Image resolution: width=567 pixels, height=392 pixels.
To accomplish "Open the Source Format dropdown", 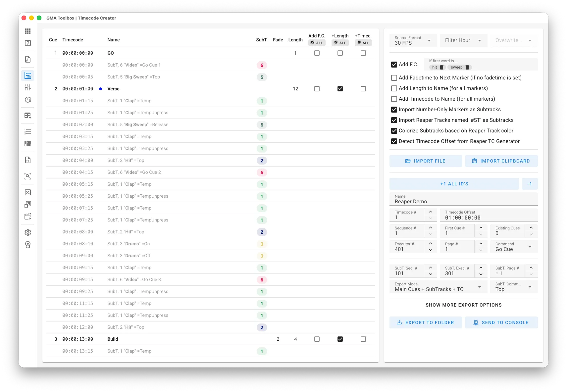I will 413,40.
